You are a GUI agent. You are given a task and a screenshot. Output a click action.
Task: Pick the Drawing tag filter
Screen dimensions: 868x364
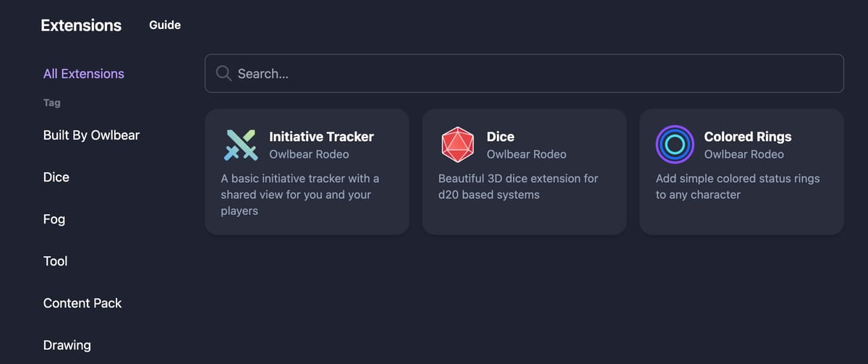click(67, 345)
